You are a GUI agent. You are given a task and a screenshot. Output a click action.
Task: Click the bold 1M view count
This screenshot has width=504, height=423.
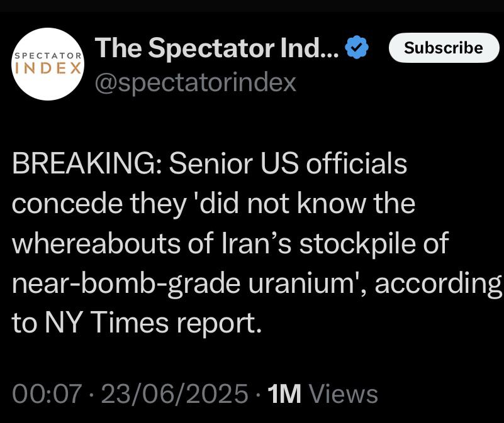point(284,394)
